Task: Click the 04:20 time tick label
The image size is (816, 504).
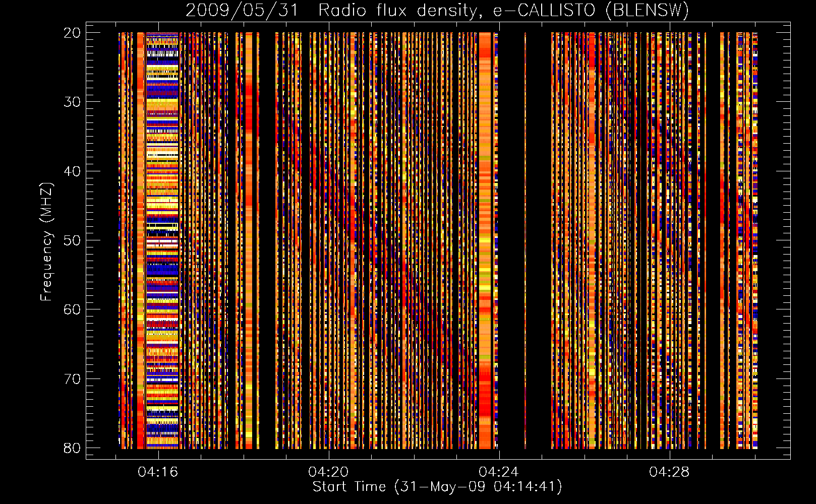Action: point(328,472)
